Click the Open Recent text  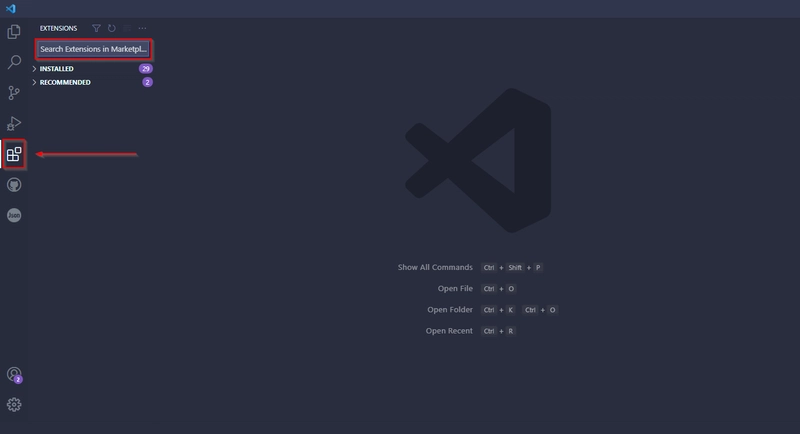pos(449,331)
